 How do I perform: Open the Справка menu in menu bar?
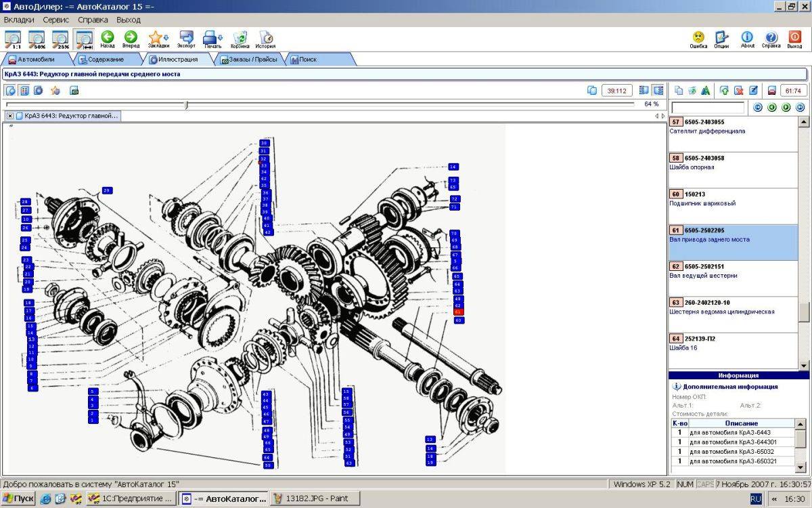93,20
